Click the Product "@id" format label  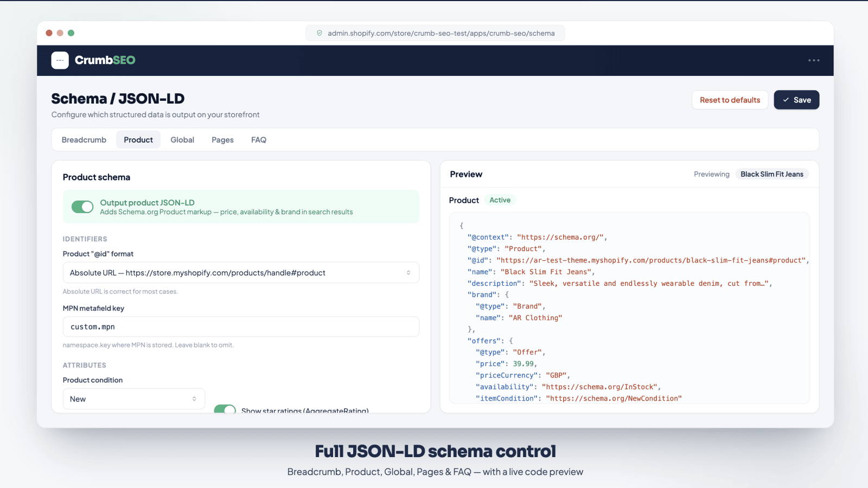click(98, 254)
